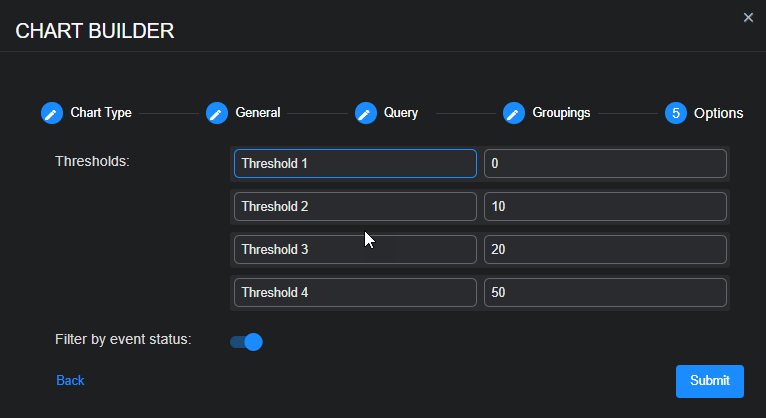
Task: Click the step 5 Options circle icon
Action: pos(676,113)
